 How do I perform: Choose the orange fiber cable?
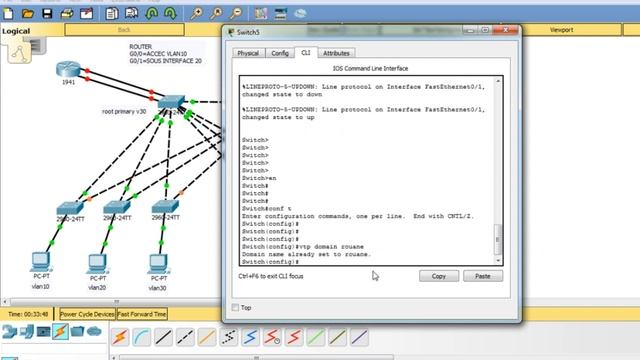pyautogui.click(x=207, y=338)
